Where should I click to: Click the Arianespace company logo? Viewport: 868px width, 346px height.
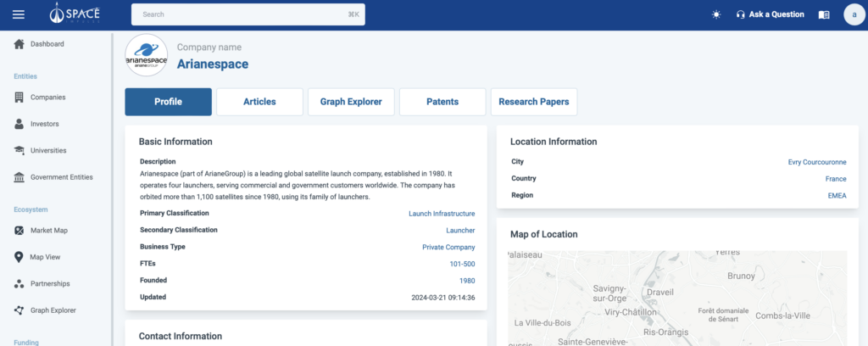146,55
